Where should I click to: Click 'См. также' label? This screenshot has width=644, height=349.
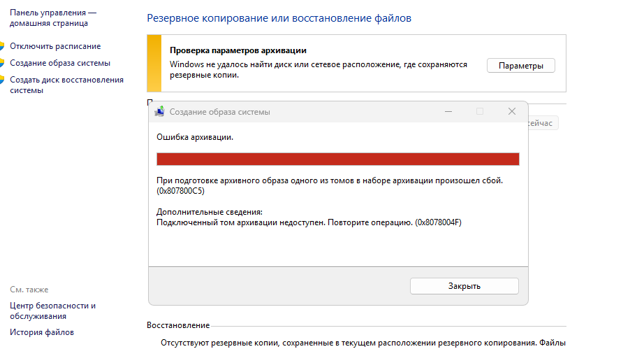coord(29,290)
